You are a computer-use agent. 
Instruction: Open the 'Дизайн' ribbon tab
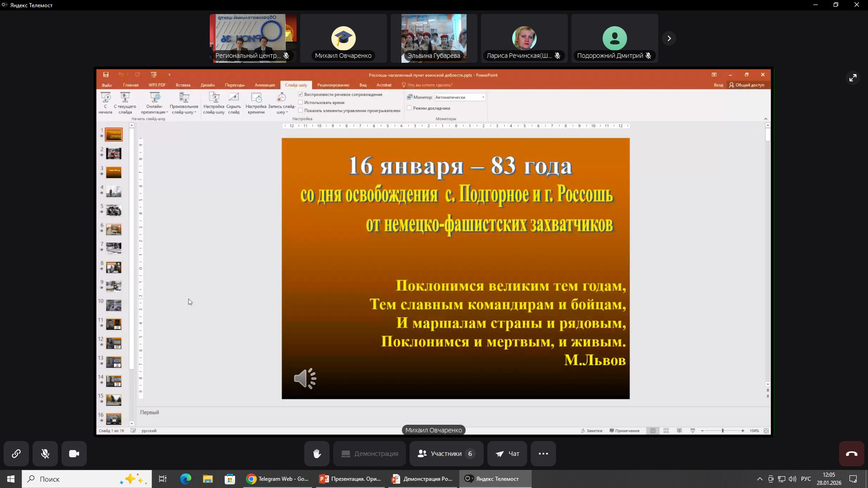(x=208, y=85)
